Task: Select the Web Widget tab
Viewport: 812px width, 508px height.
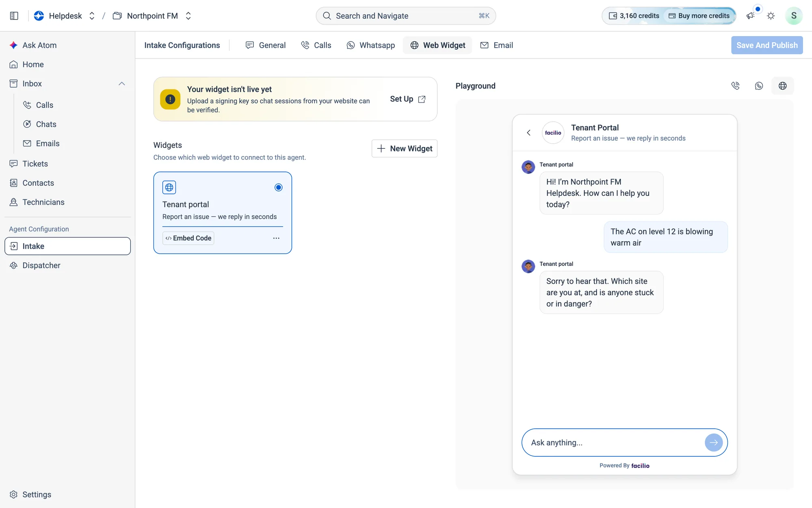Action: [x=438, y=45]
